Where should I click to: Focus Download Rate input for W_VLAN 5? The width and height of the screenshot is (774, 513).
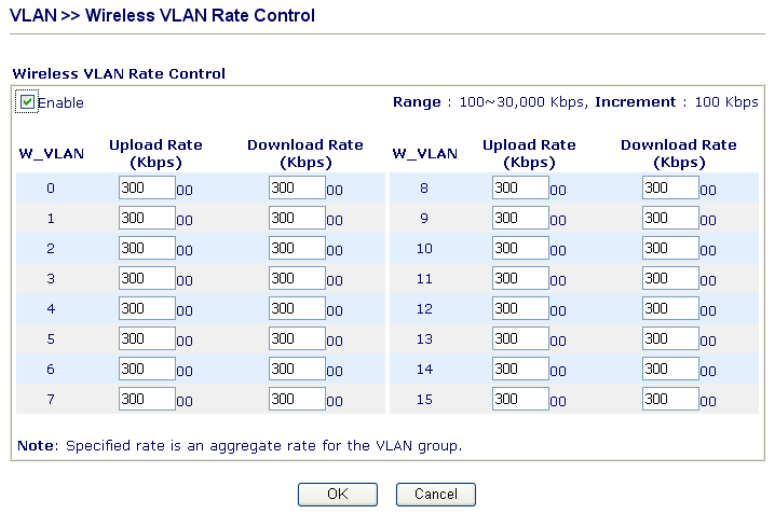pyautogui.click(x=297, y=338)
